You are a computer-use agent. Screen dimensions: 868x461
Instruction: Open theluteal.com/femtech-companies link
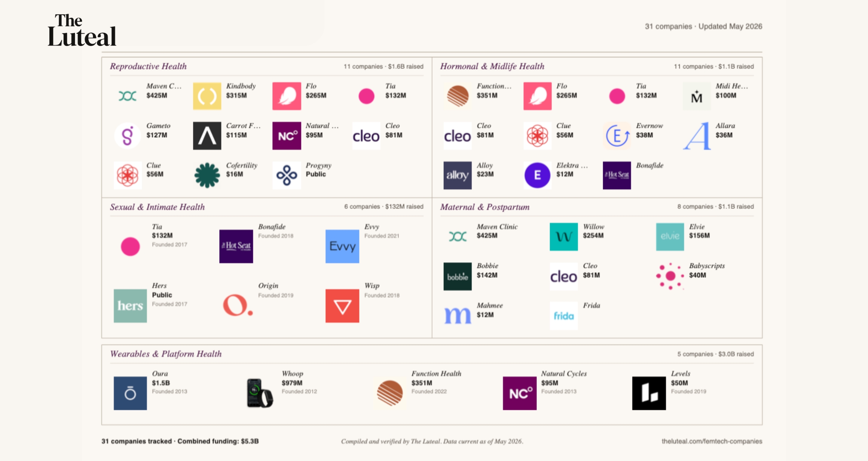coord(712,441)
